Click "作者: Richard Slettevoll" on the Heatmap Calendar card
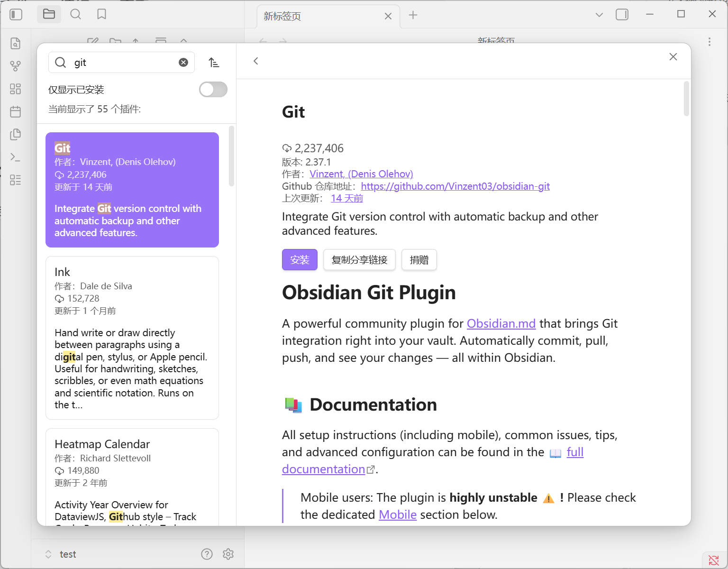728x569 pixels. (x=103, y=458)
